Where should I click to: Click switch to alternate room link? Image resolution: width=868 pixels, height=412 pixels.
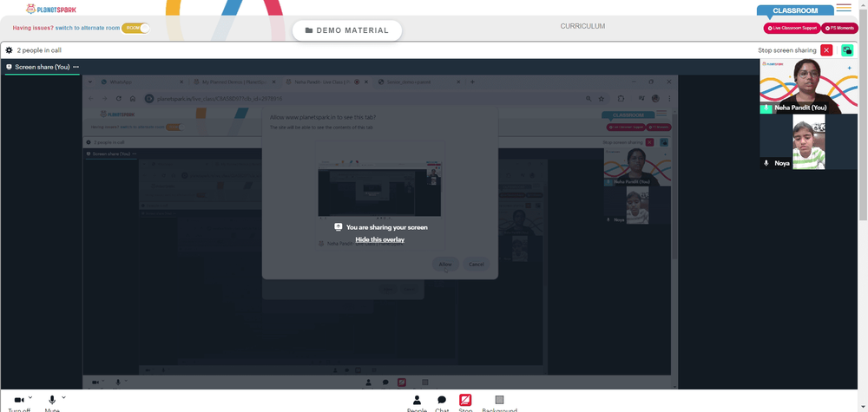coord(88,28)
